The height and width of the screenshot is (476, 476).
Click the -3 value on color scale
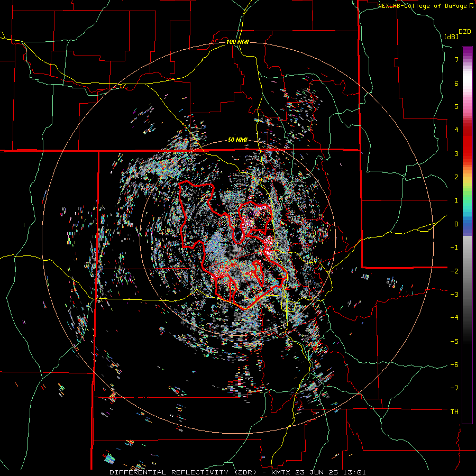tap(454, 295)
